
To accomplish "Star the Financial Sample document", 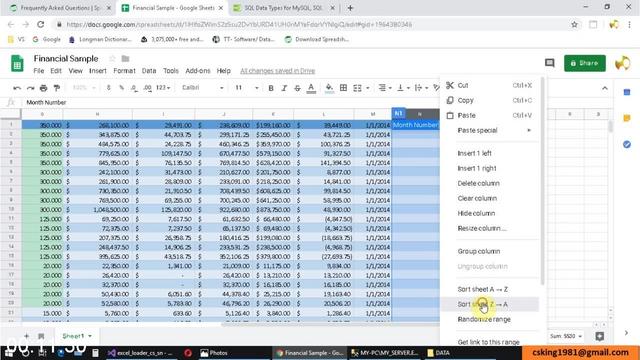I will point(112,59).
